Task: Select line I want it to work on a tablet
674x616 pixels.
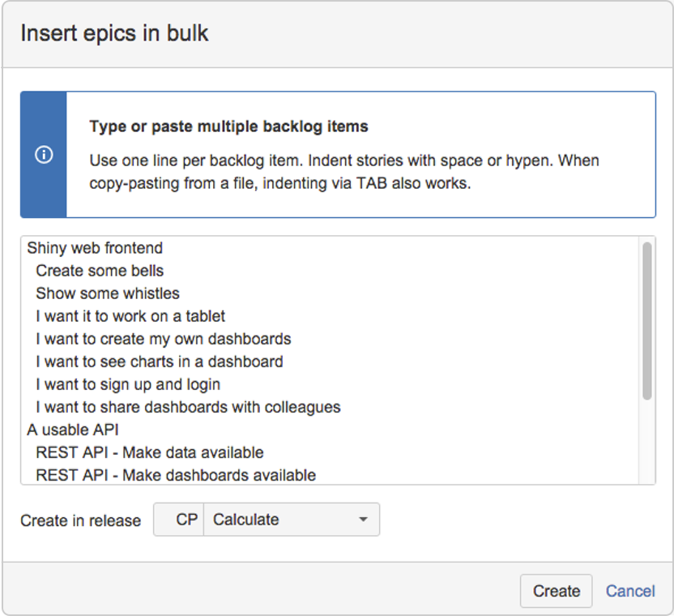Action: (130, 317)
